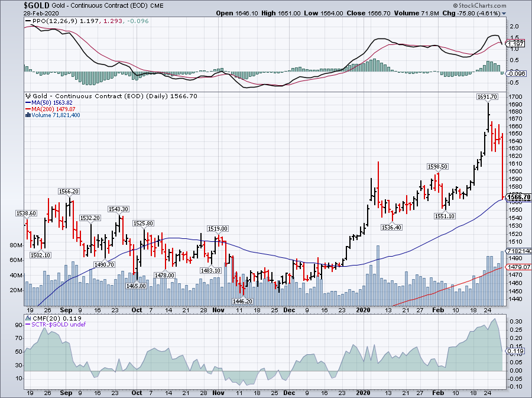
Task: Click the 1598.50 price label
Action: pos(437,167)
